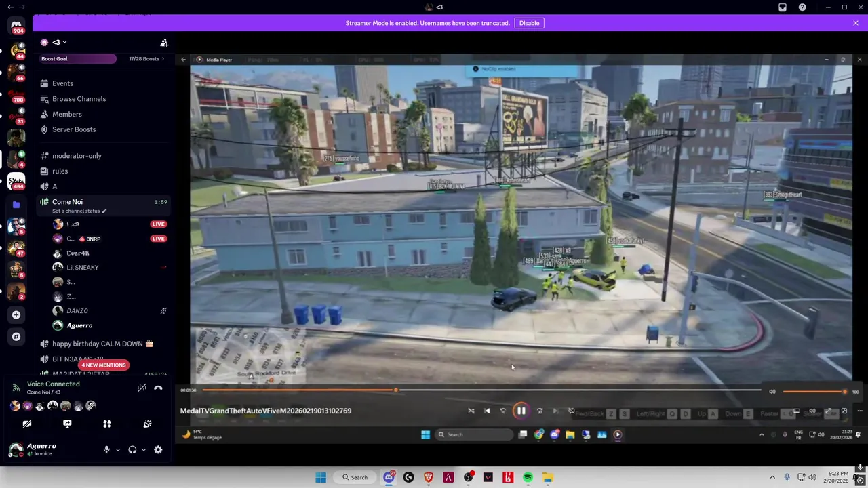Open the host taskbar Search box
Screen dimensions: 868x488
coord(355,477)
